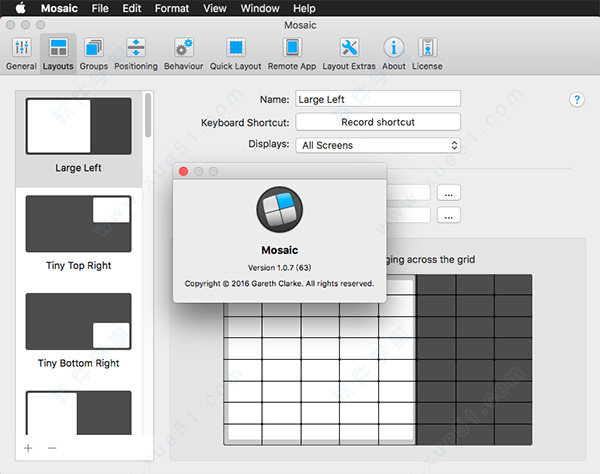This screenshot has height=474, width=600.
Task: Remove selected layout with minus button
Action: pyautogui.click(x=52, y=448)
